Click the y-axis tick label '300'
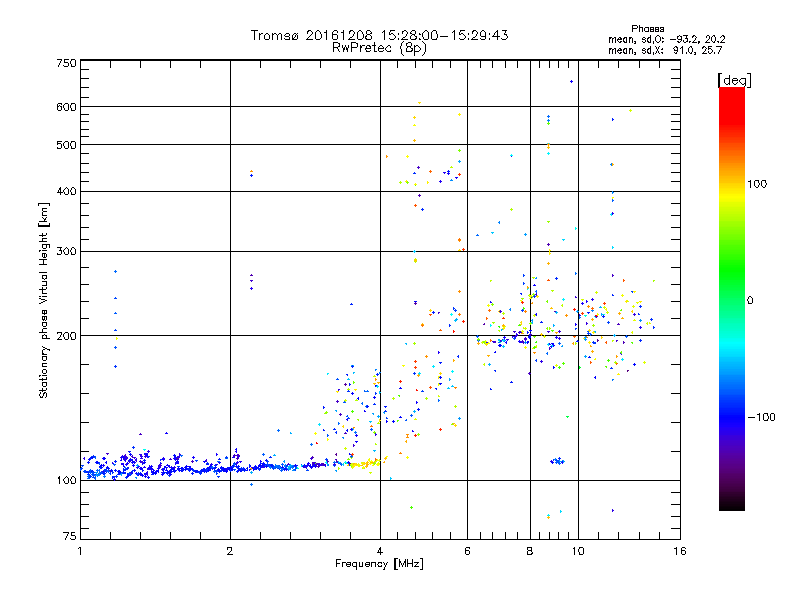 pos(67,252)
